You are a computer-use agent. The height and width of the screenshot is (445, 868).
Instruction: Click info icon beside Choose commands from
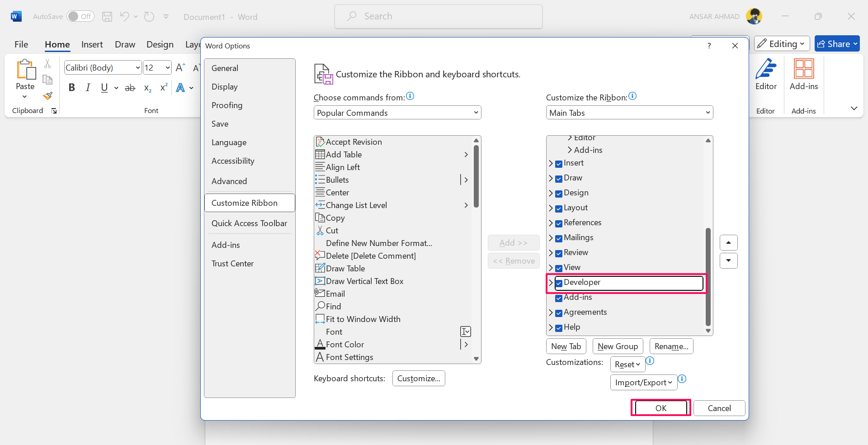pyautogui.click(x=410, y=96)
